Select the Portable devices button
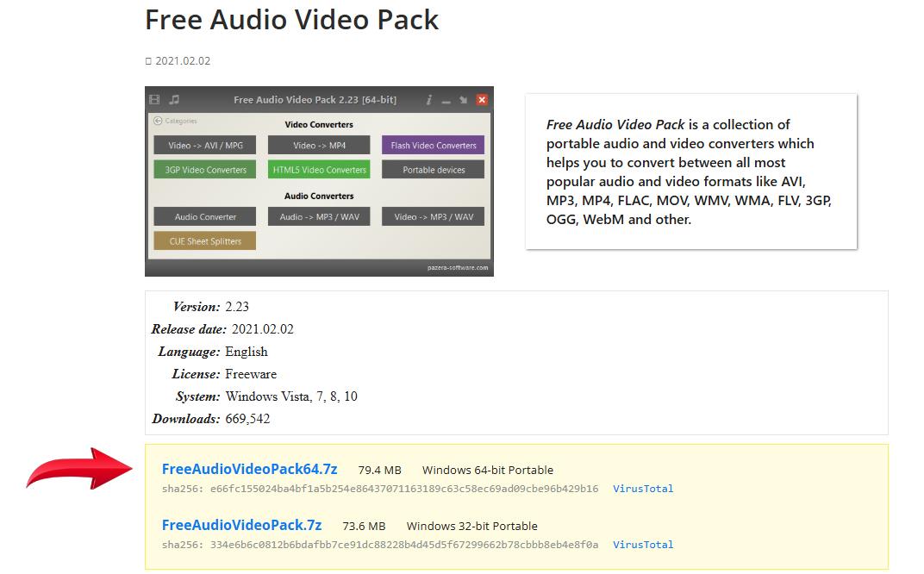This screenshot has height=574, width=924. pos(433,170)
